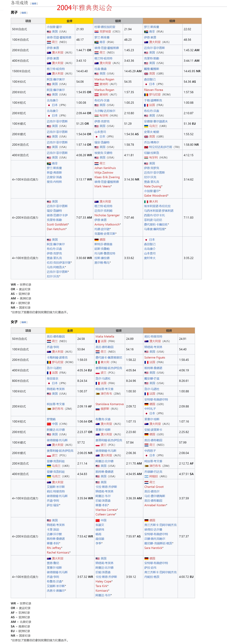Open the 特立尼达和多巴哥 country link

click(161, 147)
